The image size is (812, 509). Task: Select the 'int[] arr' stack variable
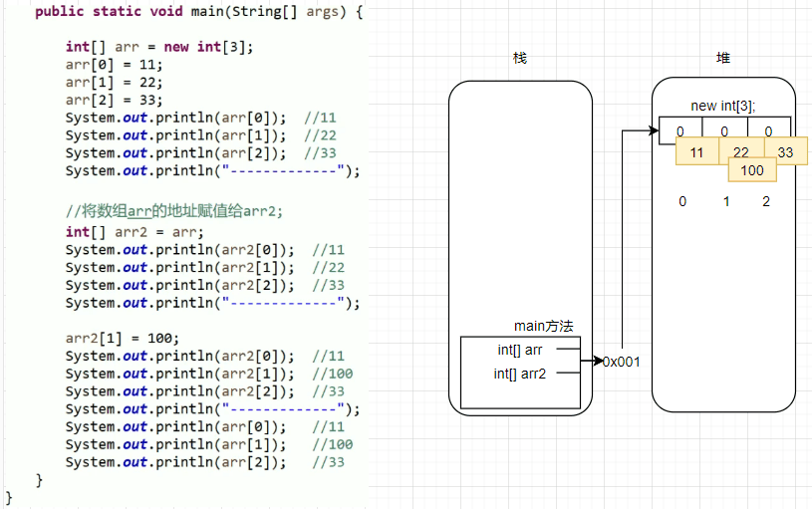coord(520,350)
